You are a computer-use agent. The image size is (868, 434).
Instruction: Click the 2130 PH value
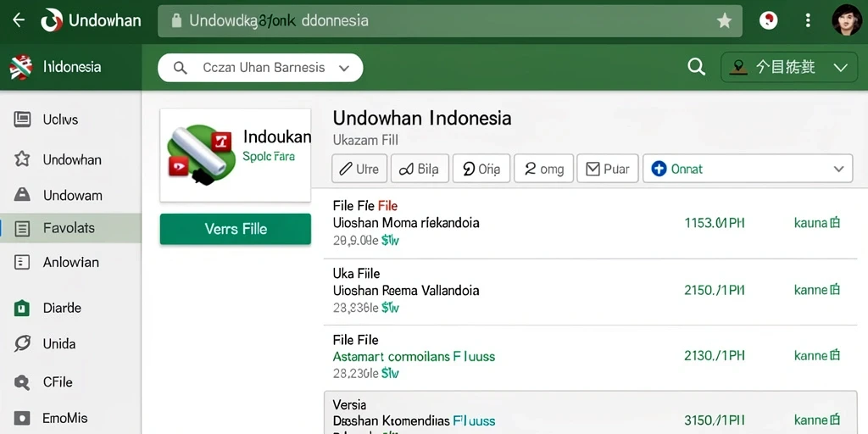pos(714,355)
